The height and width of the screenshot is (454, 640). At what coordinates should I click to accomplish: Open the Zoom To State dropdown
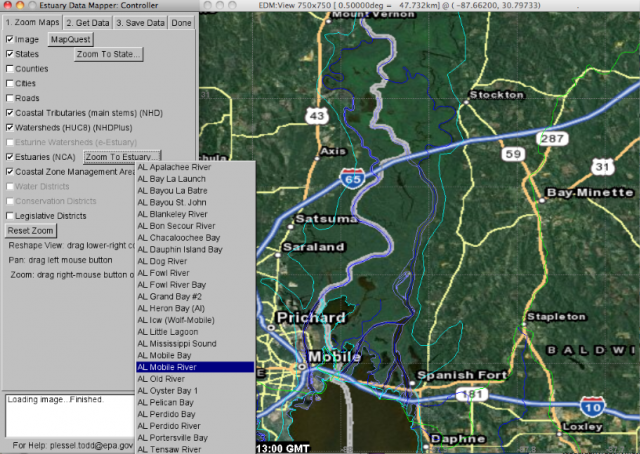(x=108, y=54)
